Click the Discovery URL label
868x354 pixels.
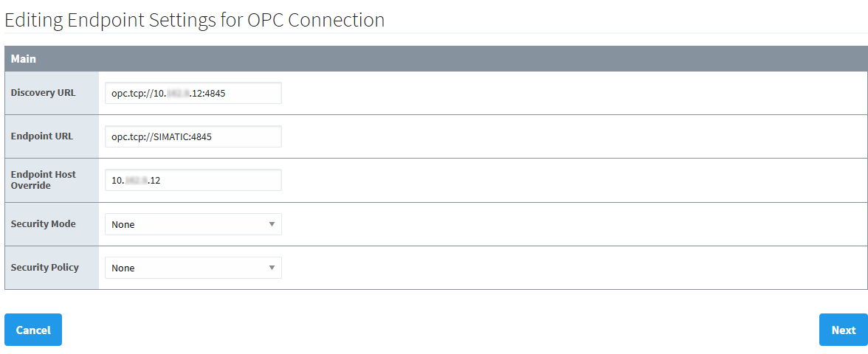click(x=43, y=93)
